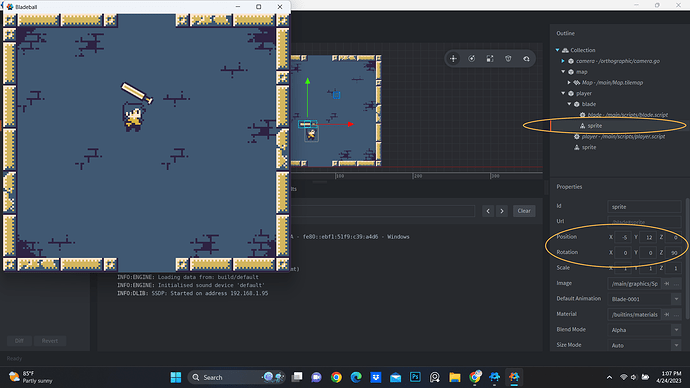Click the Revert button
This screenshot has height=388, width=690.
[50, 341]
